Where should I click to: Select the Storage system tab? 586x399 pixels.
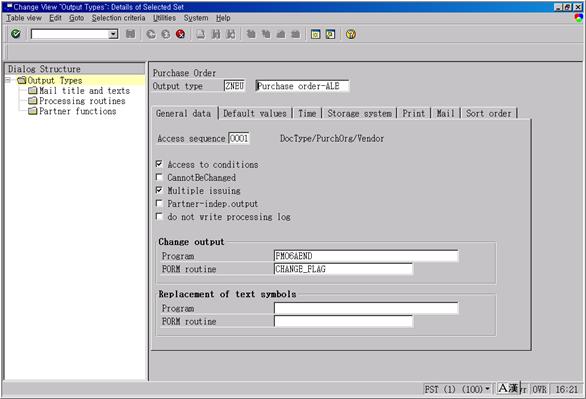(360, 113)
